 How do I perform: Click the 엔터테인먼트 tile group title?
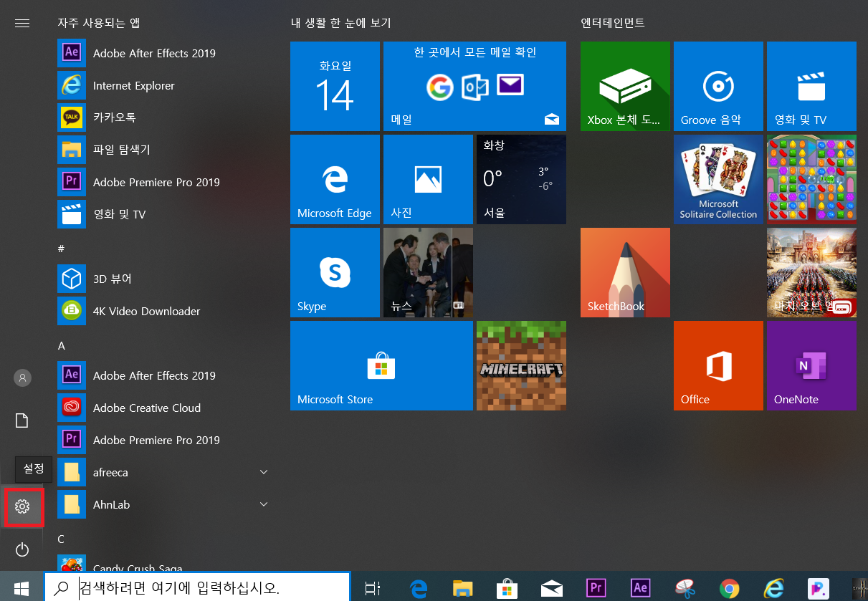coord(613,23)
